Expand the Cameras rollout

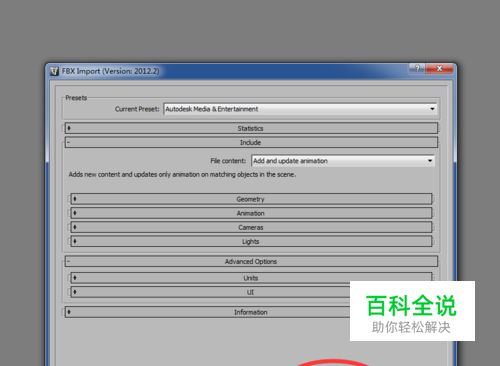point(251,227)
